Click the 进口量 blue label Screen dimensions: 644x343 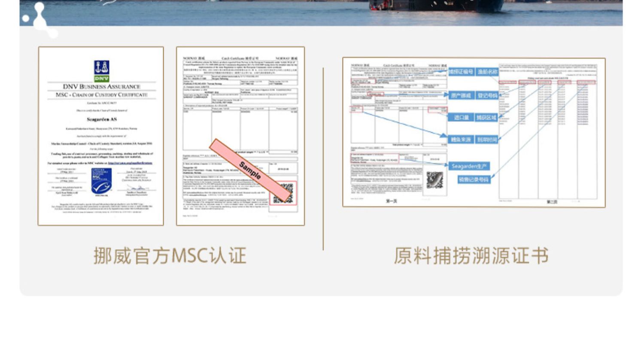coord(461,117)
